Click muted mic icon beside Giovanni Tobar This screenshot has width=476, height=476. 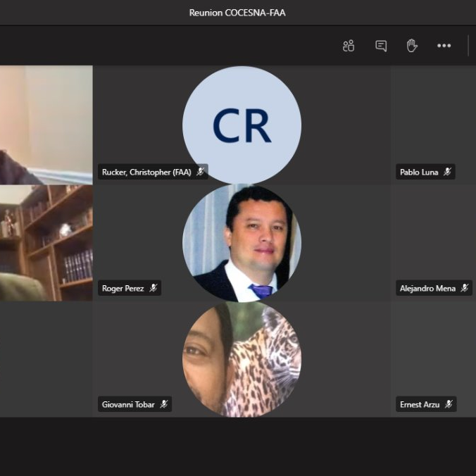(x=163, y=404)
